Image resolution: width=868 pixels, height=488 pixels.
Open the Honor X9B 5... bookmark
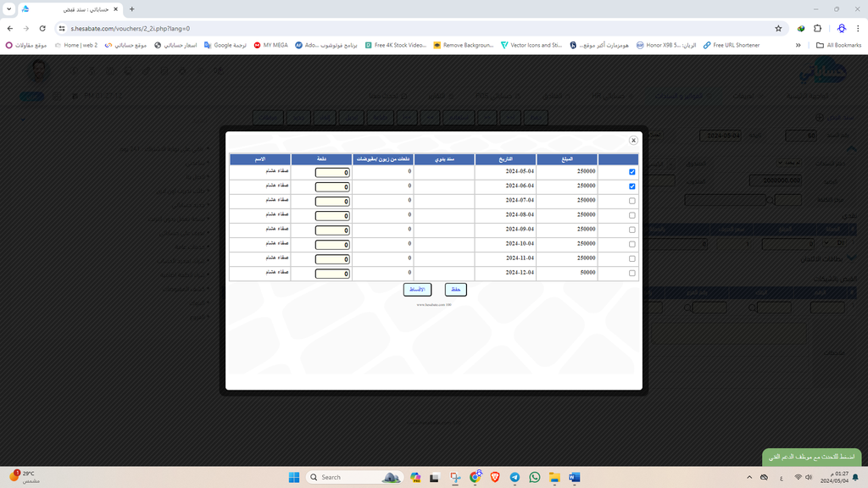pyautogui.click(x=666, y=46)
